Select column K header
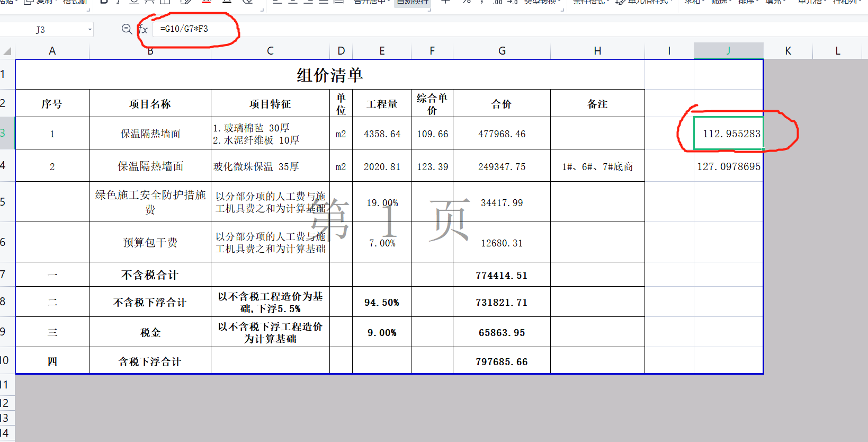Screen dimensions: 868x442 (x=788, y=51)
